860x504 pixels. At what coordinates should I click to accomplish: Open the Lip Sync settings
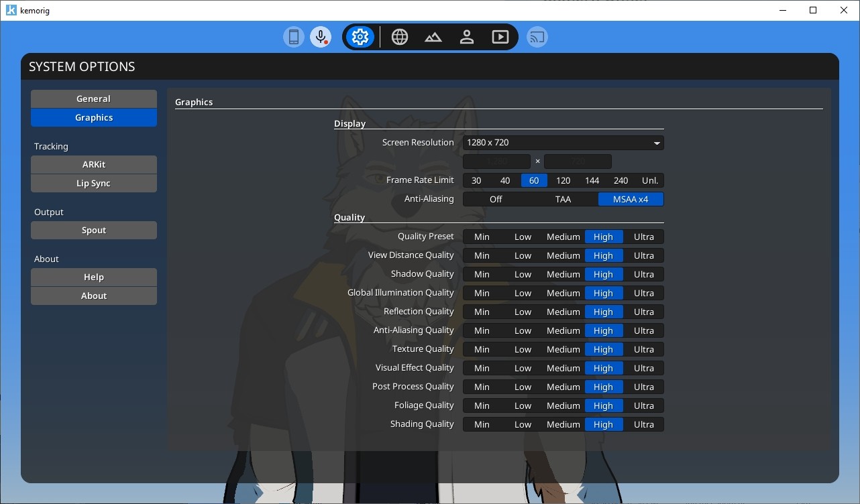(x=93, y=183)
